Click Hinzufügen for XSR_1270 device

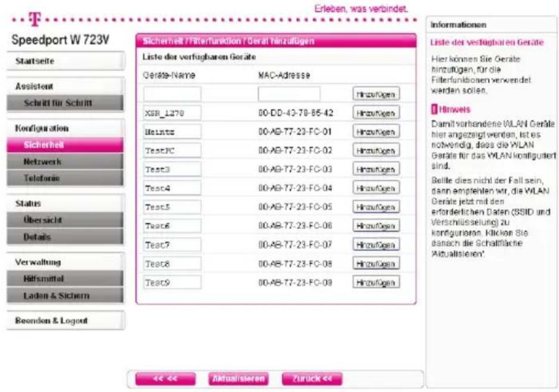(x=376, y=113)
